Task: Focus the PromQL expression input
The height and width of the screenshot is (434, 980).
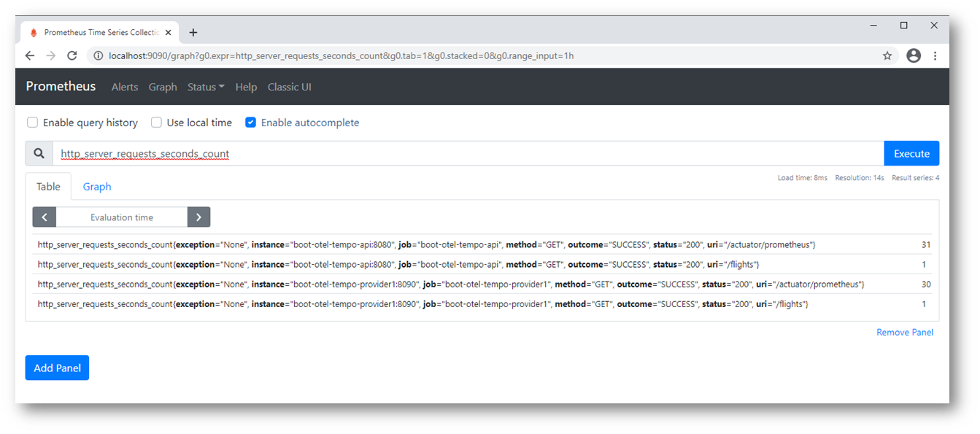Action: pos(468,153)
